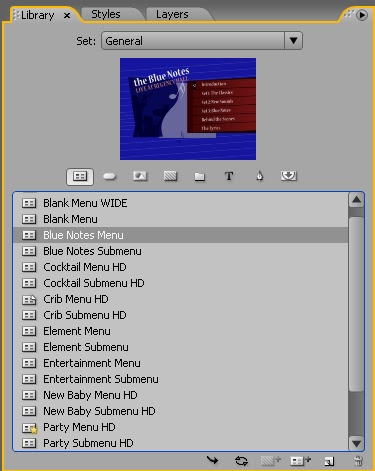Toggle the Images filter icon
This screenshot has width=375, height=471.
(140, 176)
